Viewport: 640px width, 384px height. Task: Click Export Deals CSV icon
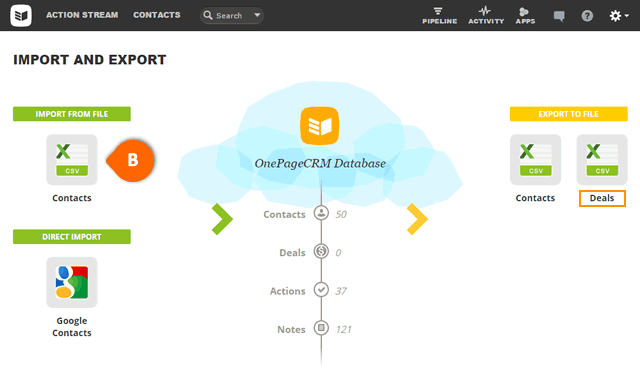(x=602, y=160)
